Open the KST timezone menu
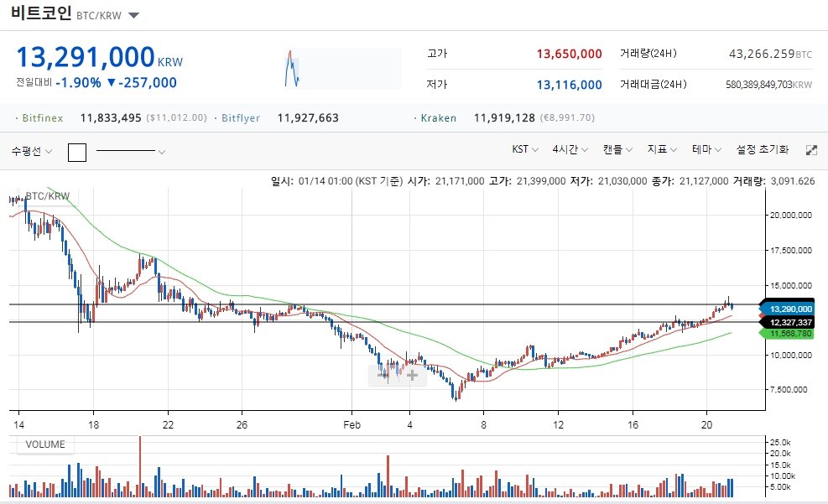The height and width of the screenshot is (504, 828). pyautogui.click(x=526, y=150)
